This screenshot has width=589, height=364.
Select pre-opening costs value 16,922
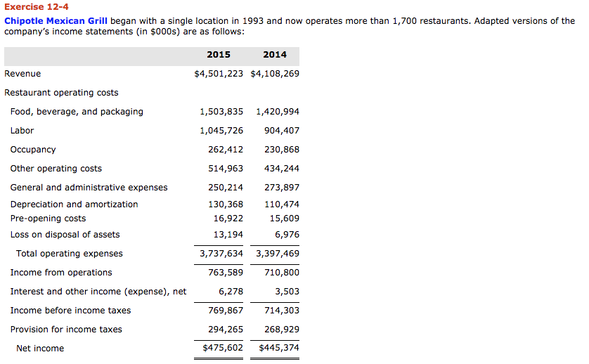tap(228, 219)
